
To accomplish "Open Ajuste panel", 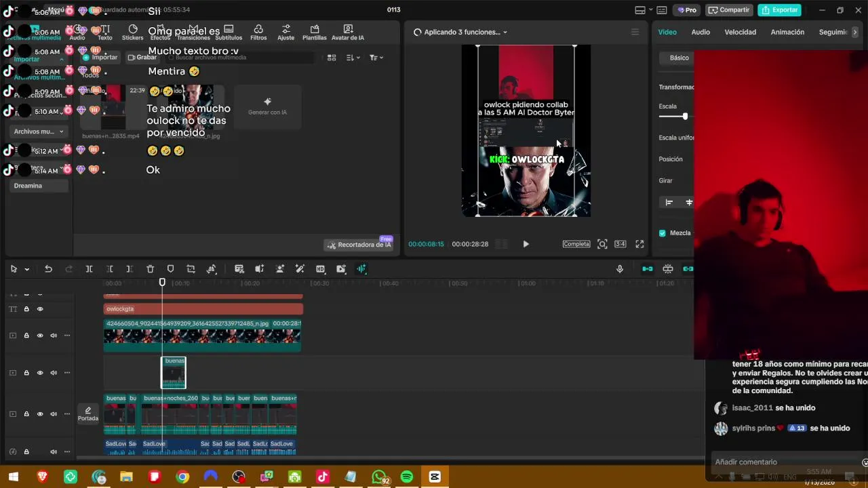I will point(286,32).
